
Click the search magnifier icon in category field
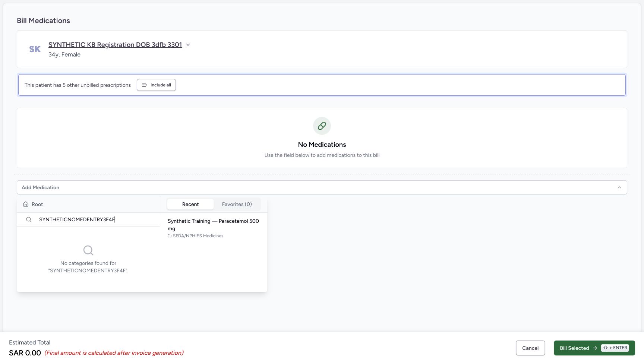click(29, 219)
